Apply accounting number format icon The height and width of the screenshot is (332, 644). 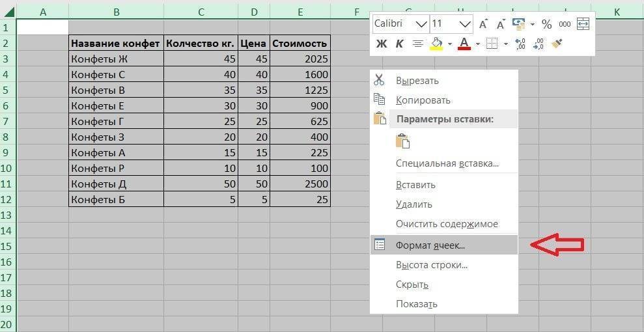point(519,24)
